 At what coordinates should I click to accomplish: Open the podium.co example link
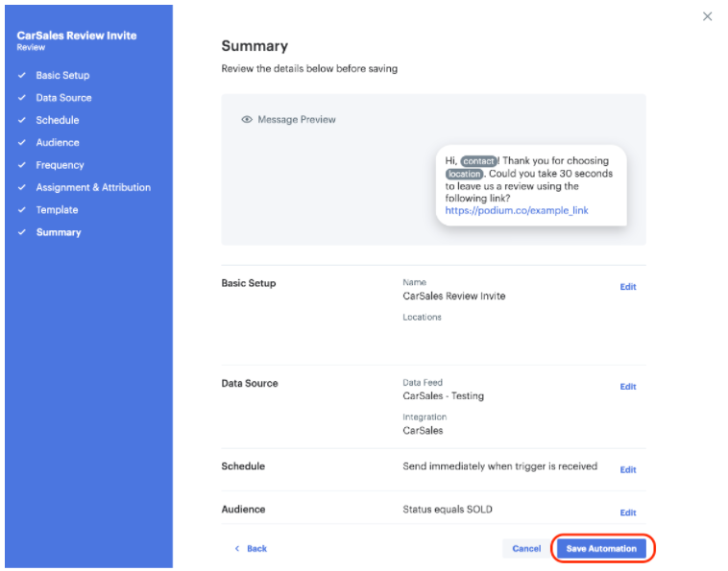point(517,210)
